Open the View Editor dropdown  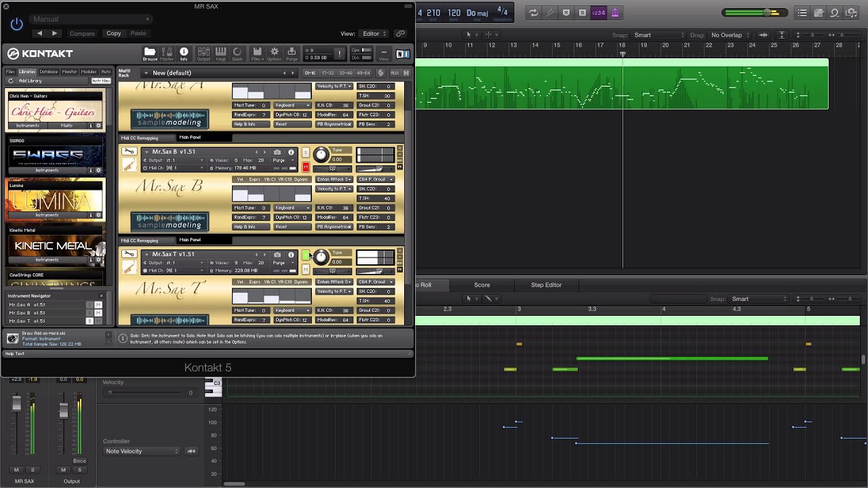[374, 34]
